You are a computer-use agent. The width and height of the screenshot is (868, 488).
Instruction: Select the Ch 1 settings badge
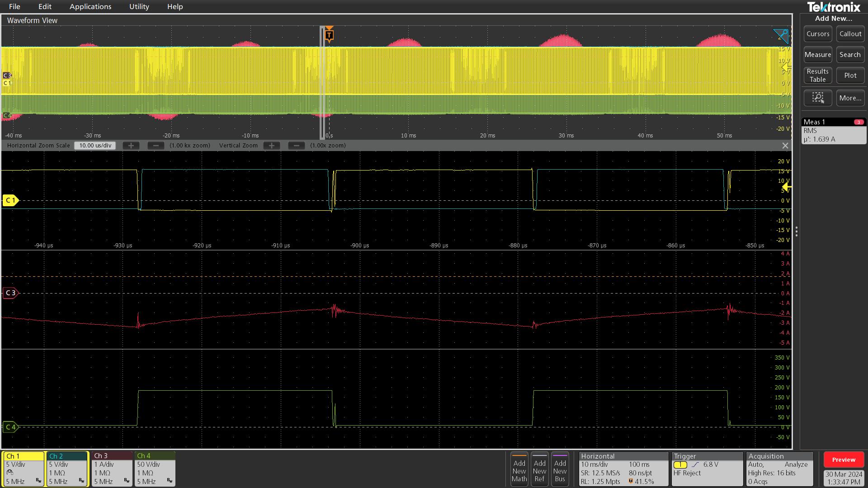pyautogui.click(x=23, y=469)
